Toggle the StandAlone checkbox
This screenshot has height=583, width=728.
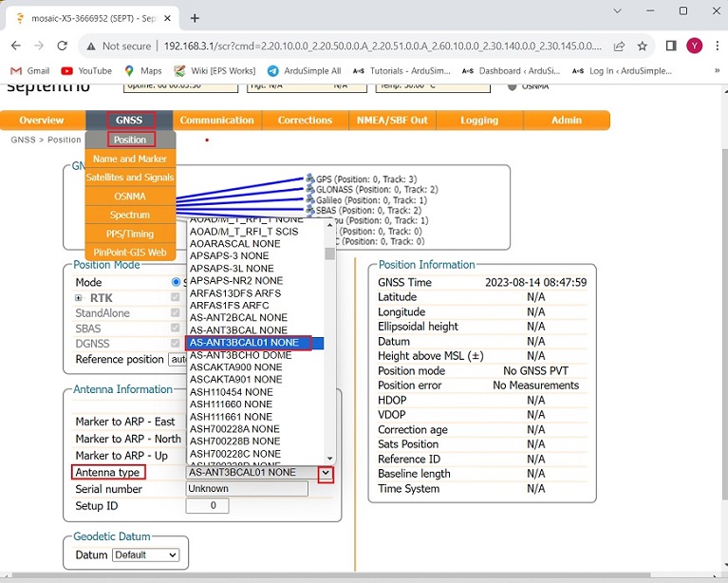click(175, 312)
